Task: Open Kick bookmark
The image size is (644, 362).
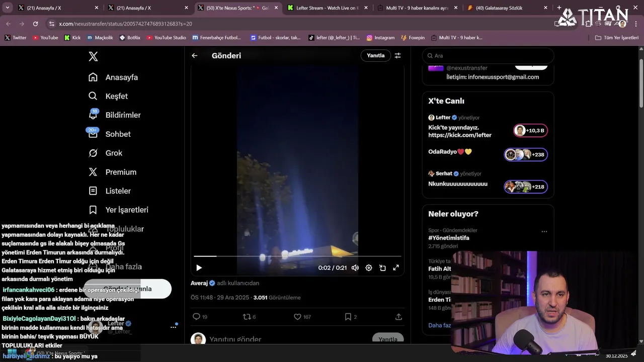Action: pyautogui.click(x=72, y=38)
